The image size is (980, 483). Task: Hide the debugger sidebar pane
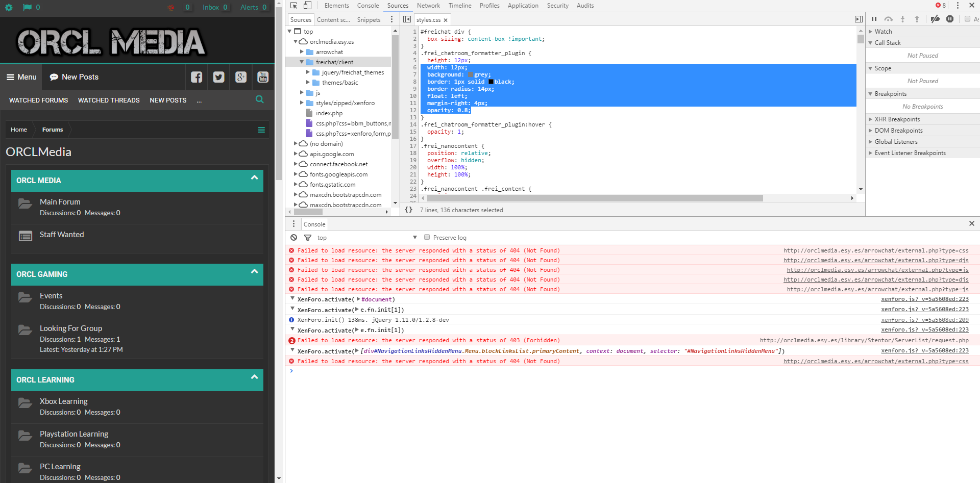[859, 19]
